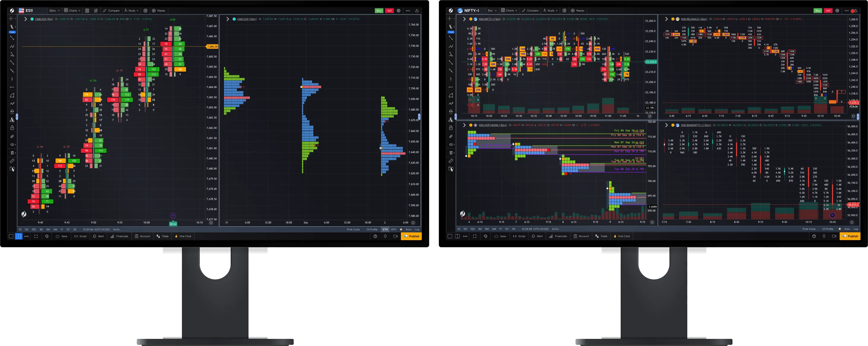Expand the NSE:RELIANCE (30m) chart legend arrow
Viewport: 868px width, 346px height.
666,19
